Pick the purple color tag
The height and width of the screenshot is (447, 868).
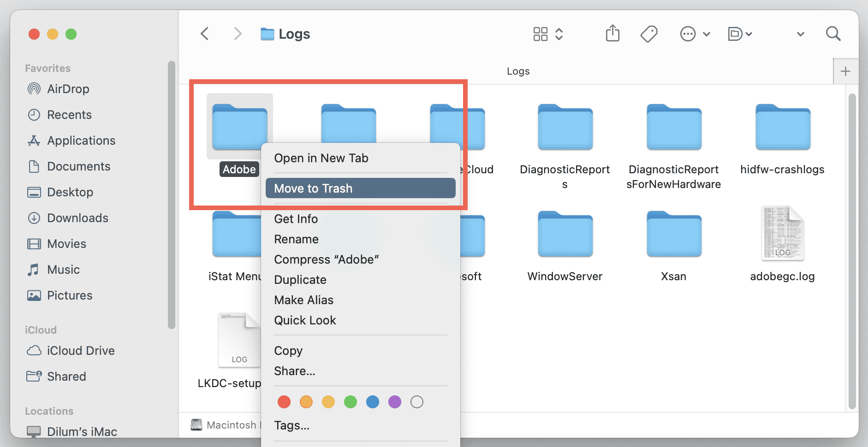(x=395, y=402)
